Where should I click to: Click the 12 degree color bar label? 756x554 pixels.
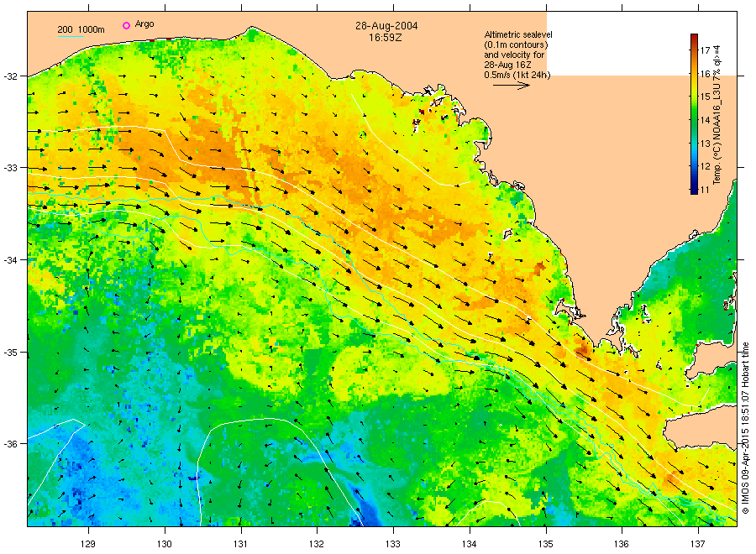706,167
